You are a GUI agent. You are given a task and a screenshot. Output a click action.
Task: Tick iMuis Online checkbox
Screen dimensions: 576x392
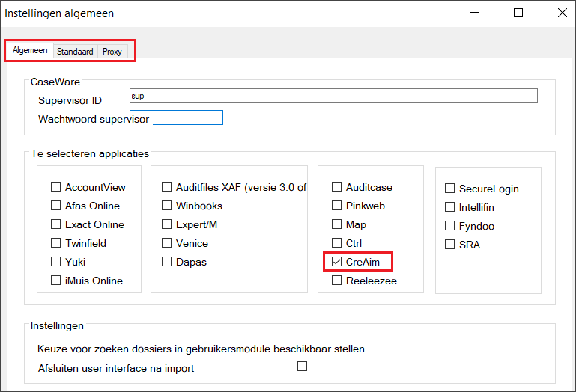pyautogui.click(x=55, y=281)
